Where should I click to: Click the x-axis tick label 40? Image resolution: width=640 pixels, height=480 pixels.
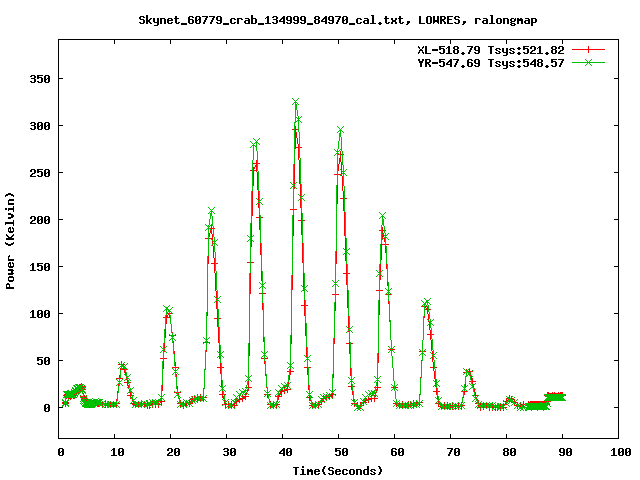(285, 452)
